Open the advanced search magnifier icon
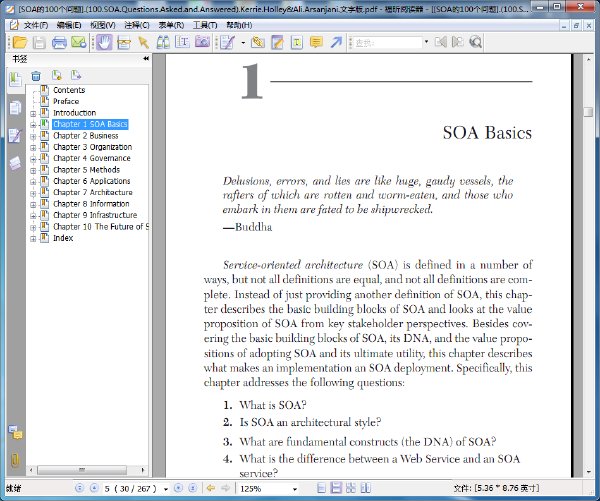 [x=476, y=42]
